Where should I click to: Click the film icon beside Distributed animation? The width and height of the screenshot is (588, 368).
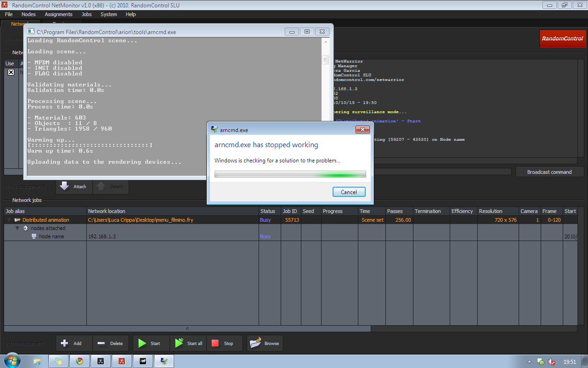[17, 220]
